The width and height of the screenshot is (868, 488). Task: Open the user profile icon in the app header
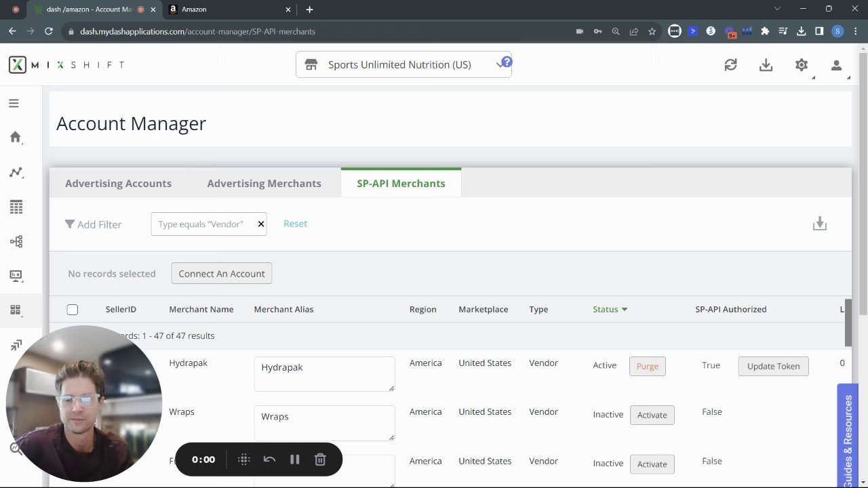point(837,65)
